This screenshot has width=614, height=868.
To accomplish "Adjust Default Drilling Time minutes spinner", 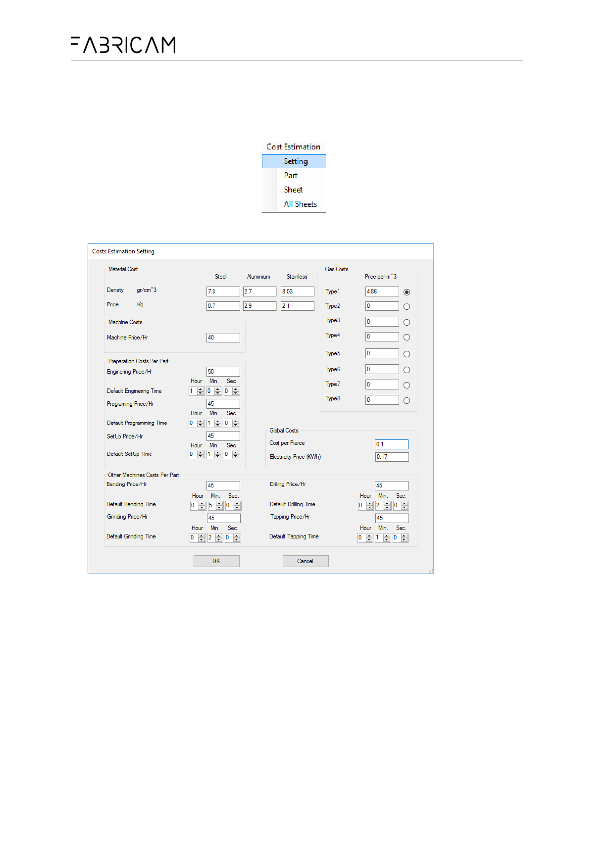I will pyautogui.click(x=387, y=506).
